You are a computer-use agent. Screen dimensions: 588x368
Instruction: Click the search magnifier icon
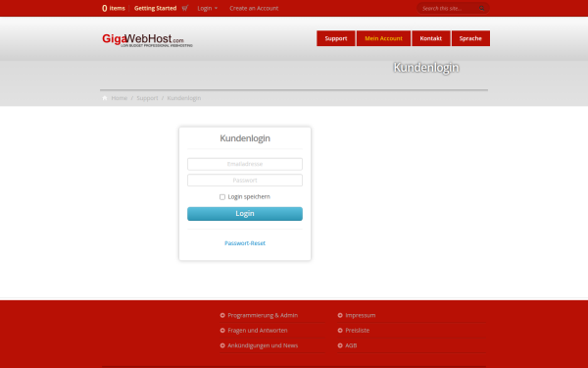click(482, 8)
